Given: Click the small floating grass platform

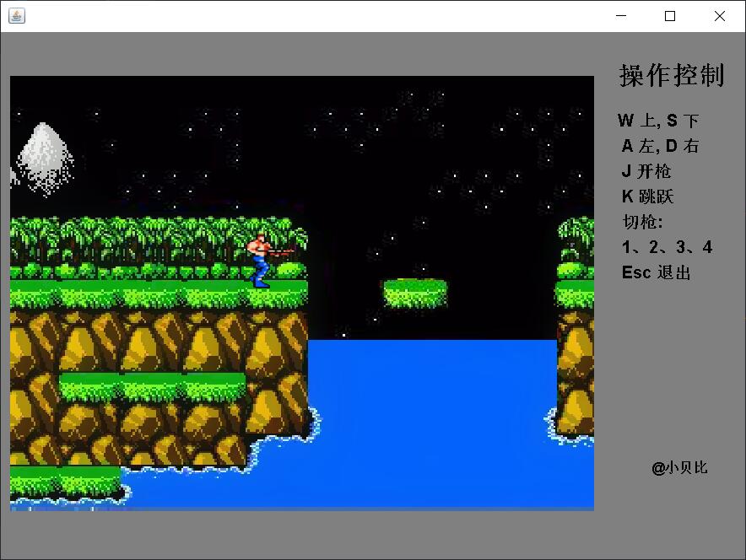Looking at the screenshot, I should 415,293.
